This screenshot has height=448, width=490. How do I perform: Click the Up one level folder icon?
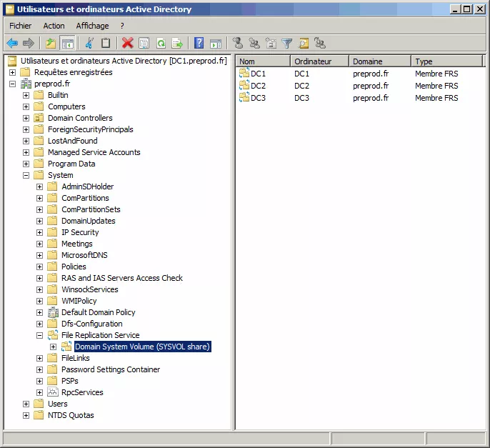[x=51, y=43]
